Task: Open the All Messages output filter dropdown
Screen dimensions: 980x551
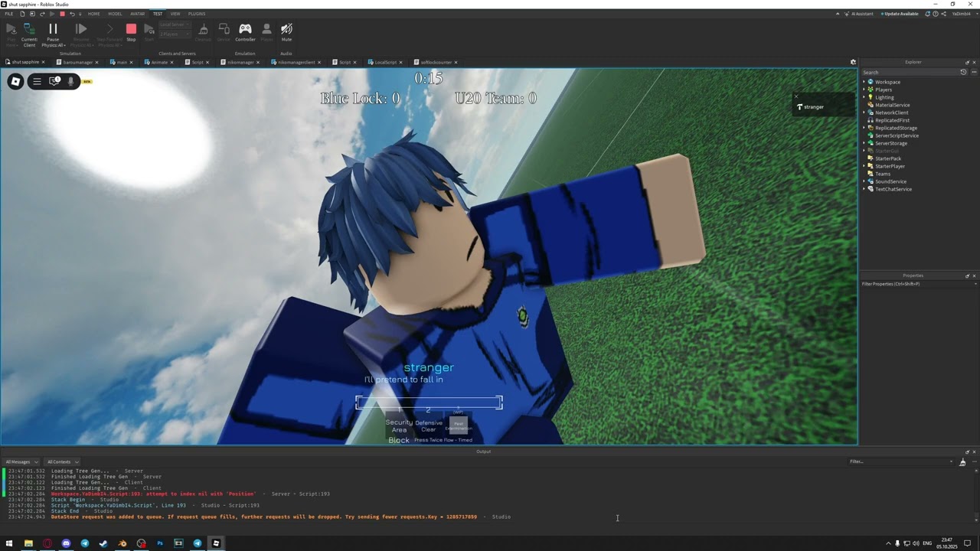Action: click(21, 461)
